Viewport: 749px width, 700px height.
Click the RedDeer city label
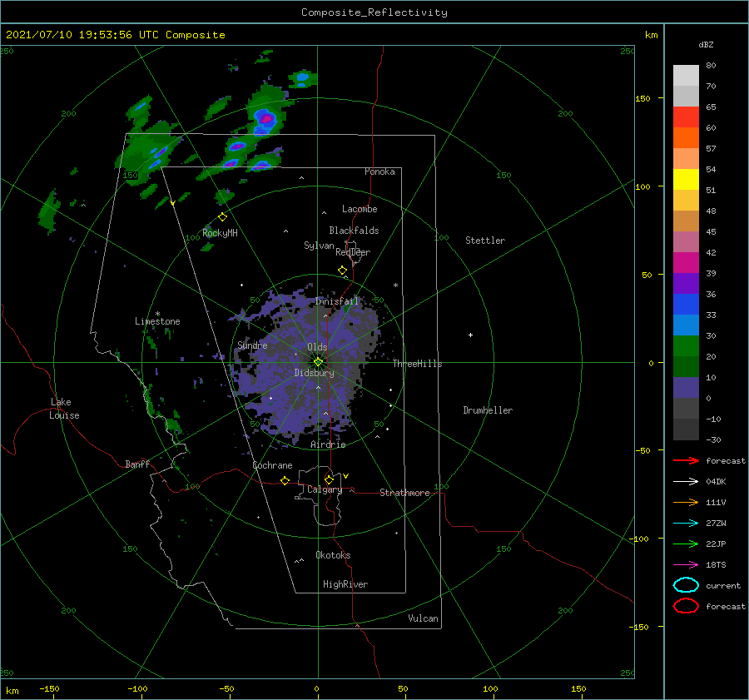click(353, 252)
